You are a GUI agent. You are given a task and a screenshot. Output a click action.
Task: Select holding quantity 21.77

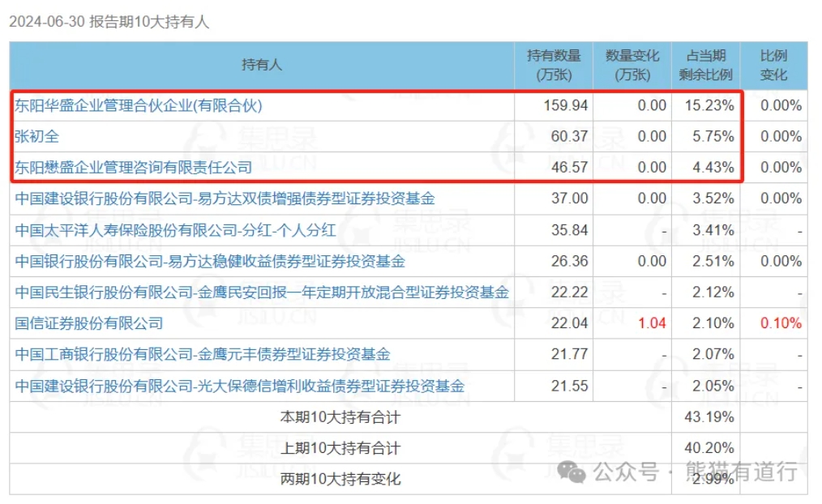click(x=569, y=354)
